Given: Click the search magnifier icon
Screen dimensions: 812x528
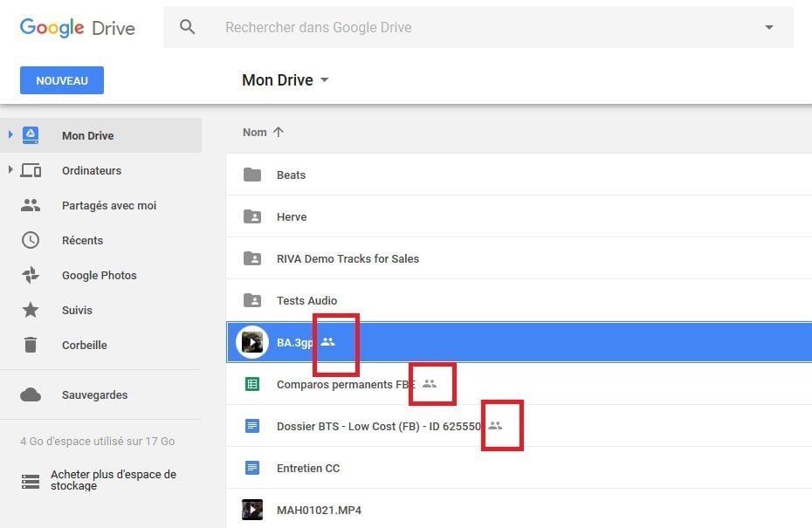Looking at the screenshot, I should click(x=187, y=27).
